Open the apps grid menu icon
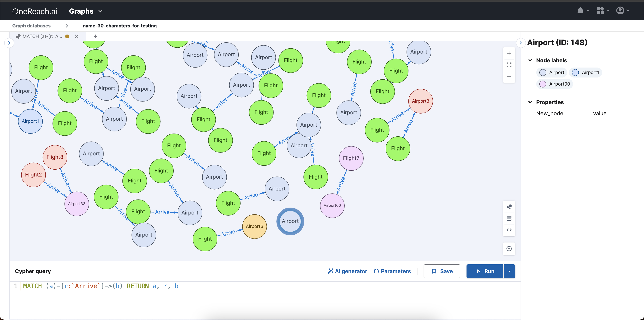This screenshot has height=320, width=644. click(x=600, y=11)
